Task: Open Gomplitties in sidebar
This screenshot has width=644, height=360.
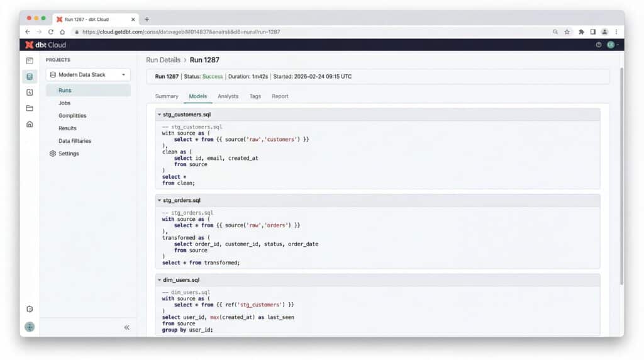Action: (x=72, y=116)
